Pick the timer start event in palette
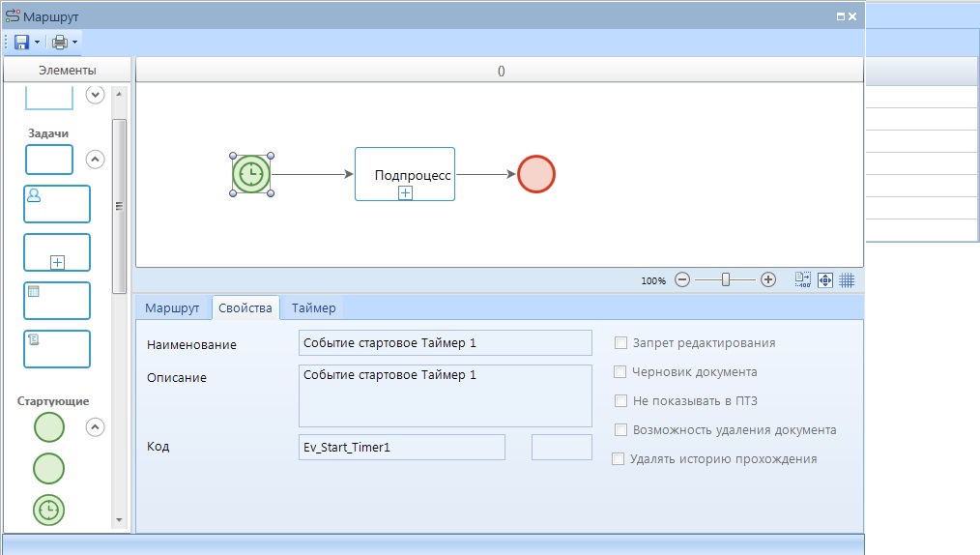980x555 pixels. (x=49, y=510)
